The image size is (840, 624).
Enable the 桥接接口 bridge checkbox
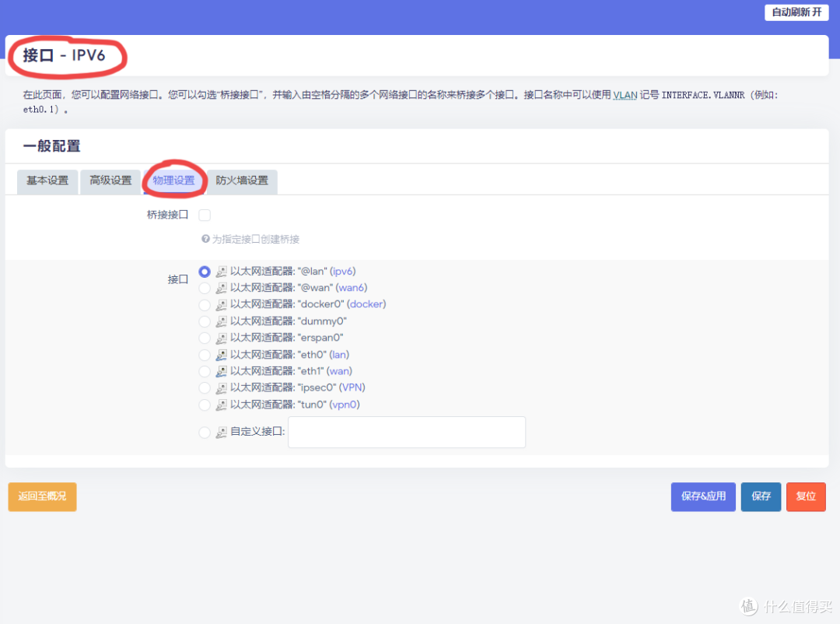(204, 215)
